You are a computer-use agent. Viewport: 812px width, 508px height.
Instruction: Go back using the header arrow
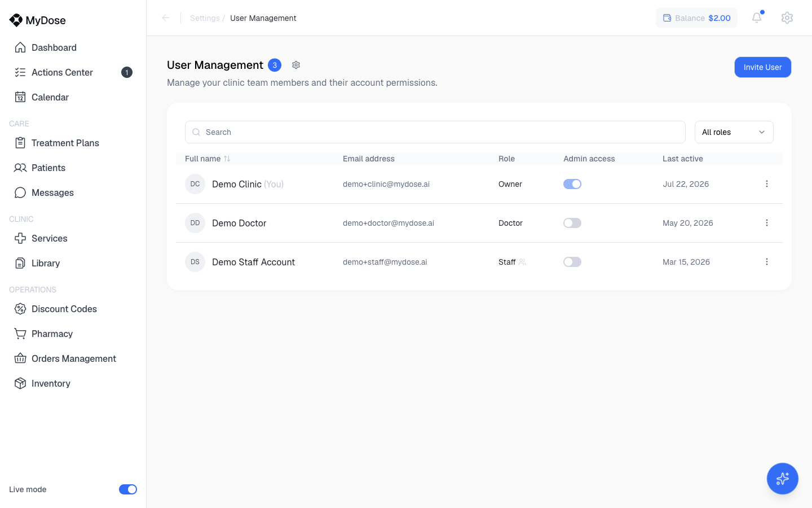166,18
